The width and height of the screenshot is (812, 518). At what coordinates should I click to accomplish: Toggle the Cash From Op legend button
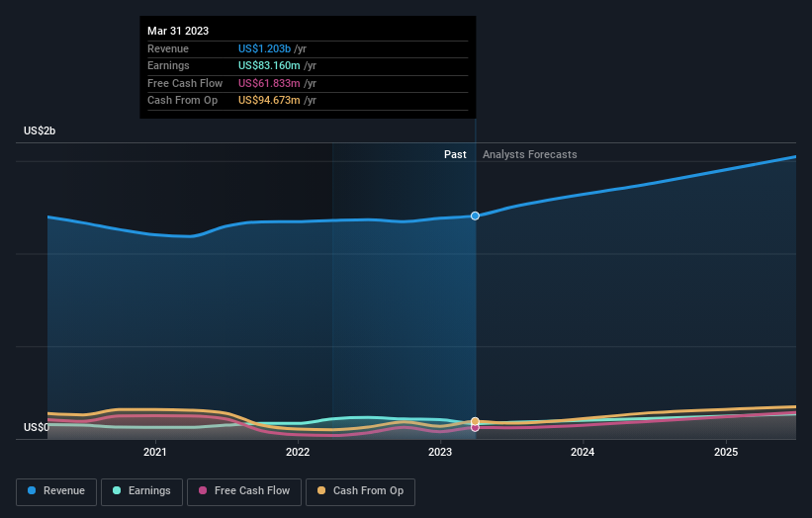point(360,491)
